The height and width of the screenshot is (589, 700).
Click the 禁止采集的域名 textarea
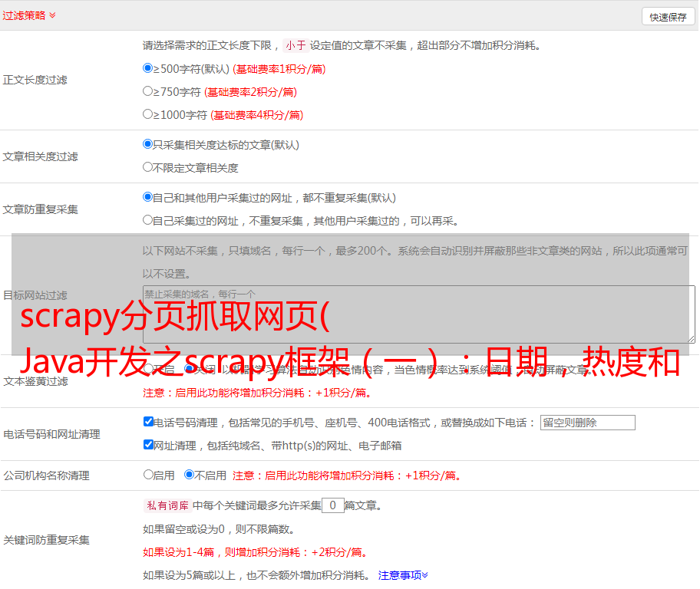coord(419,314)
